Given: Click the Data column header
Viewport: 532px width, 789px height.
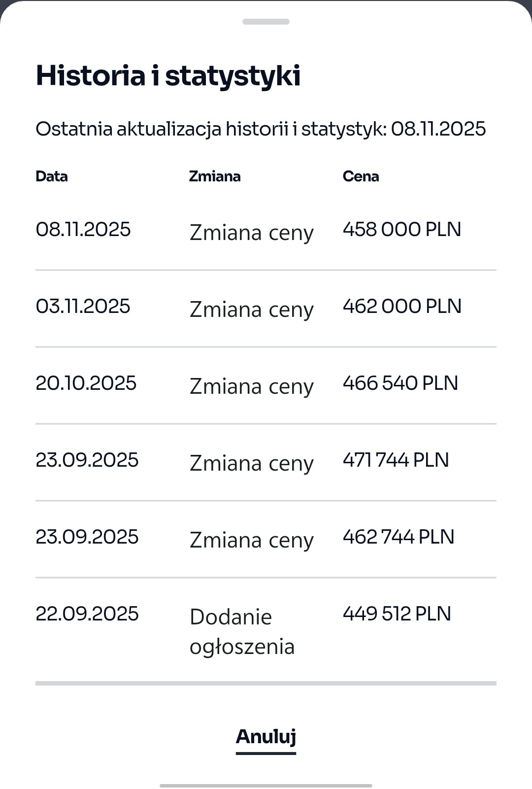Looking at the screenshot, I should (x=52, y=176).
